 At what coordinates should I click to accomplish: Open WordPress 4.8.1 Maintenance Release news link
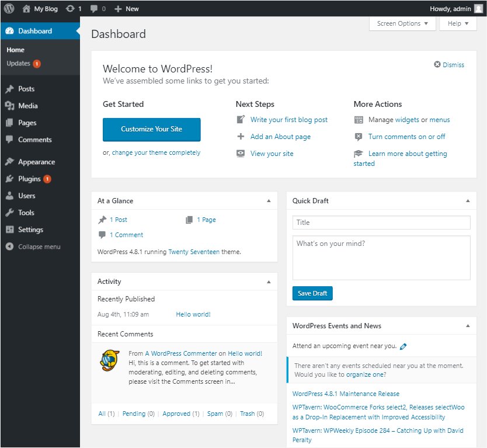pyautogui.click(x=346, y=394)
